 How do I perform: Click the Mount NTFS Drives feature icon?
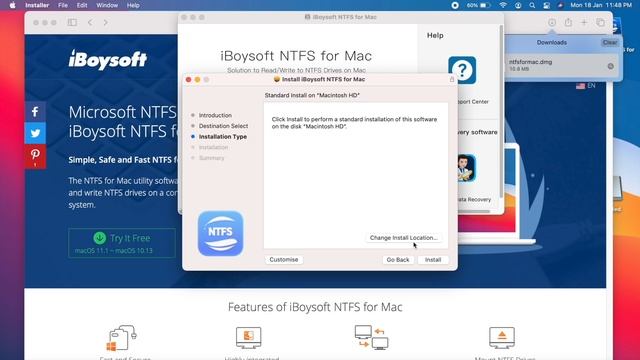coord(502,338)
